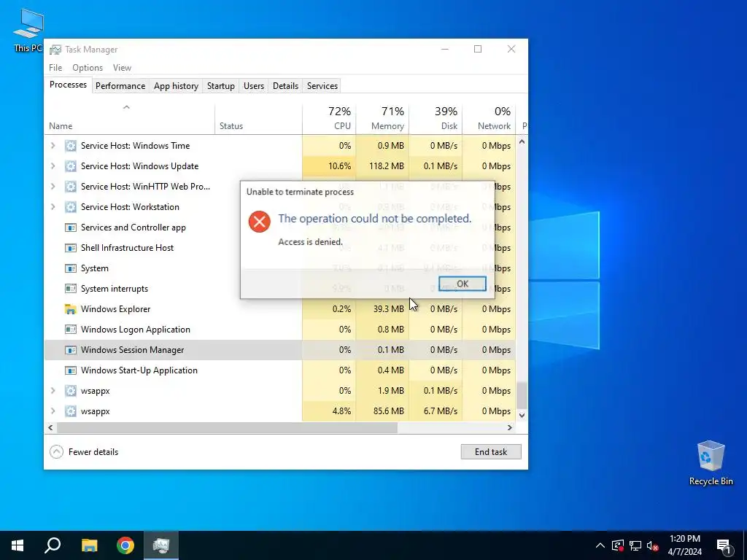Image resolution: width=747 pixels, height=560 pixels.
Task: Select the Recycle Bin desktop icon
Action: tap(711, 463)
